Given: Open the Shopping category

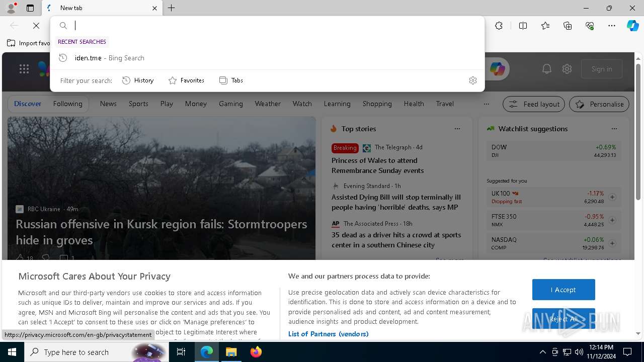Looking at the screenshot, I should pyautogui.click(x=377, y=104).
